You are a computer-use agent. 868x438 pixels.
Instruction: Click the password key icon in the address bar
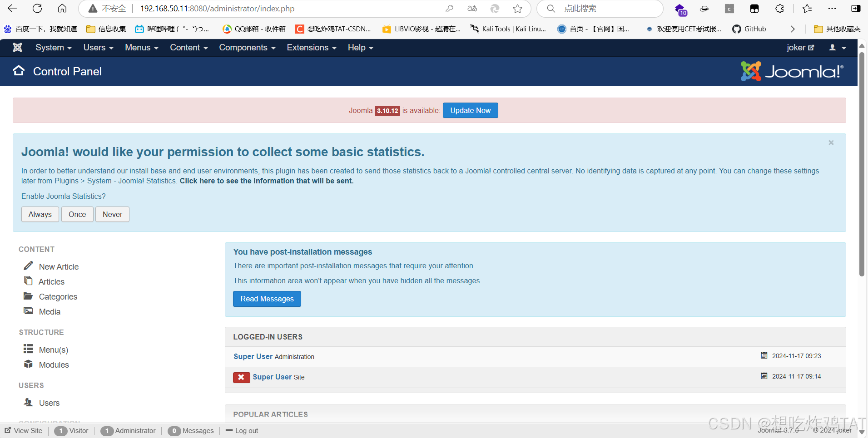(x=449, y=9)
